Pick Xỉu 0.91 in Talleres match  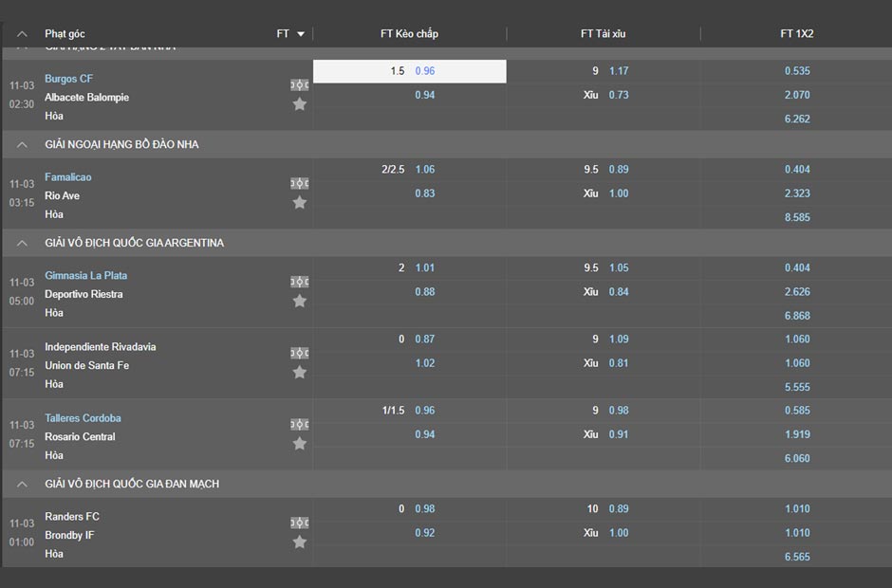coord(619,434)
